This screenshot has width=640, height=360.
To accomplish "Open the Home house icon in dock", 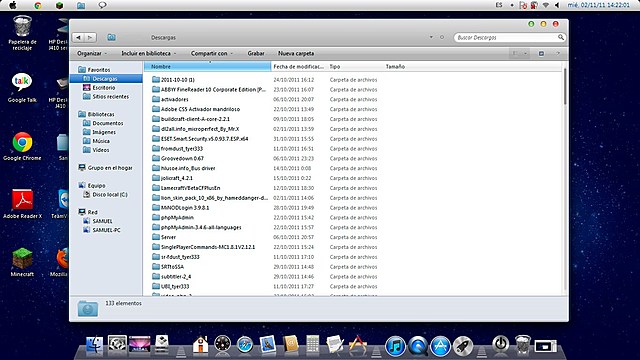I will coord(200,345).
